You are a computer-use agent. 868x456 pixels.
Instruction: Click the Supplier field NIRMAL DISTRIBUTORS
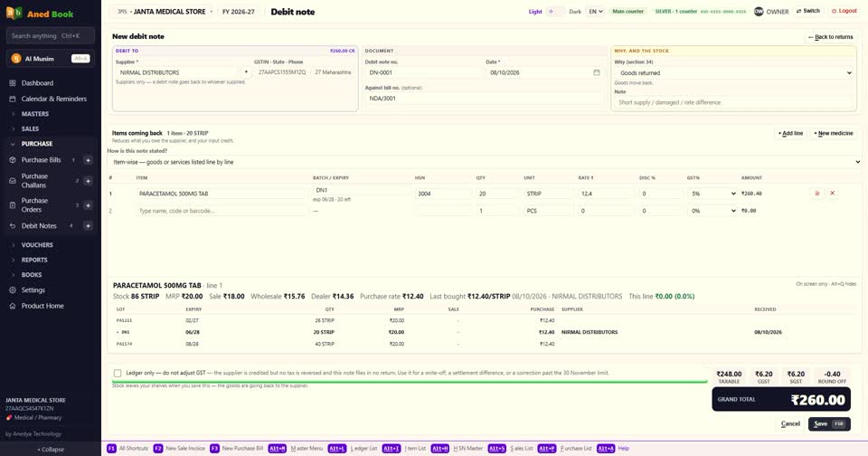point(177,72)
